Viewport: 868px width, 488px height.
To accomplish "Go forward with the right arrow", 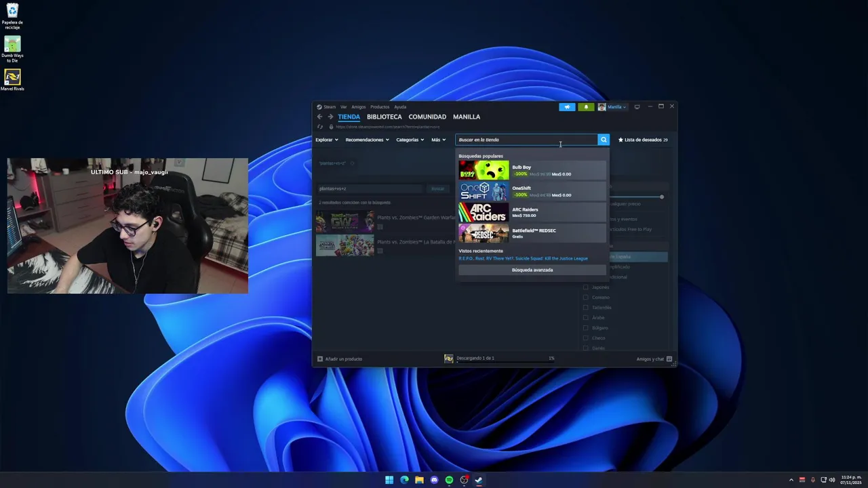I will [x=330, y=117].
